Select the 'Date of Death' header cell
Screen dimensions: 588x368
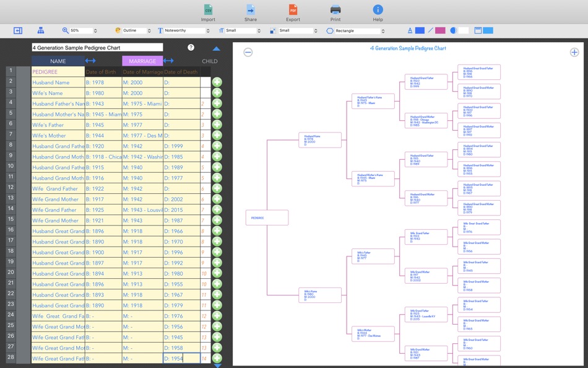[181, 72]
